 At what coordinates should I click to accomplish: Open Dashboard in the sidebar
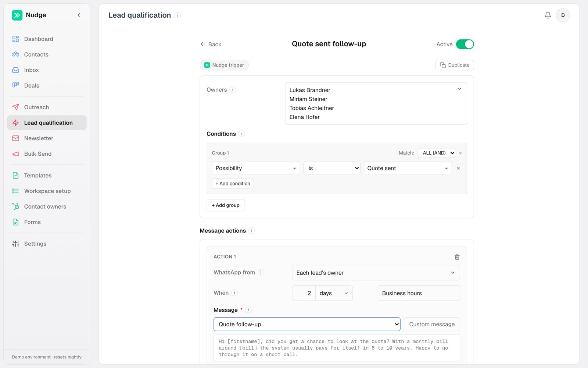[x=47, y=39]
